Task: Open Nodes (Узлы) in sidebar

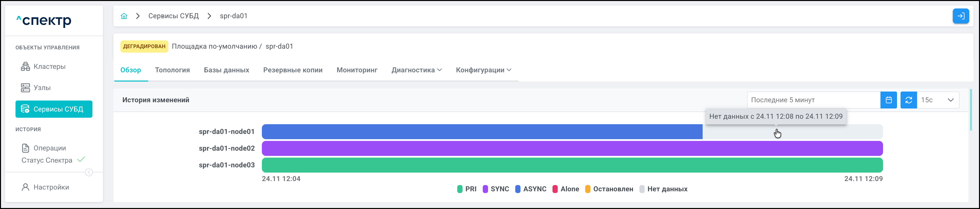Action: tap(42, 88)
